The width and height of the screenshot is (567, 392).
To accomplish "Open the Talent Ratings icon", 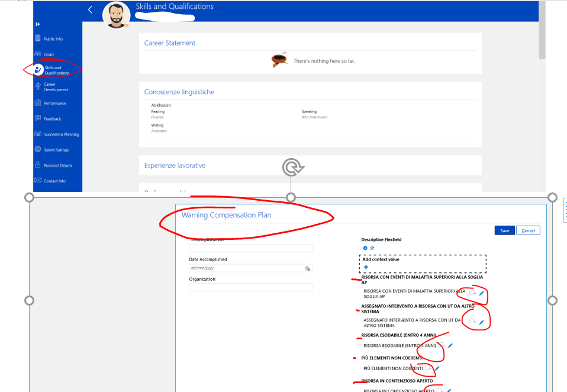I will pyautogui.click(x=37, y=150).
